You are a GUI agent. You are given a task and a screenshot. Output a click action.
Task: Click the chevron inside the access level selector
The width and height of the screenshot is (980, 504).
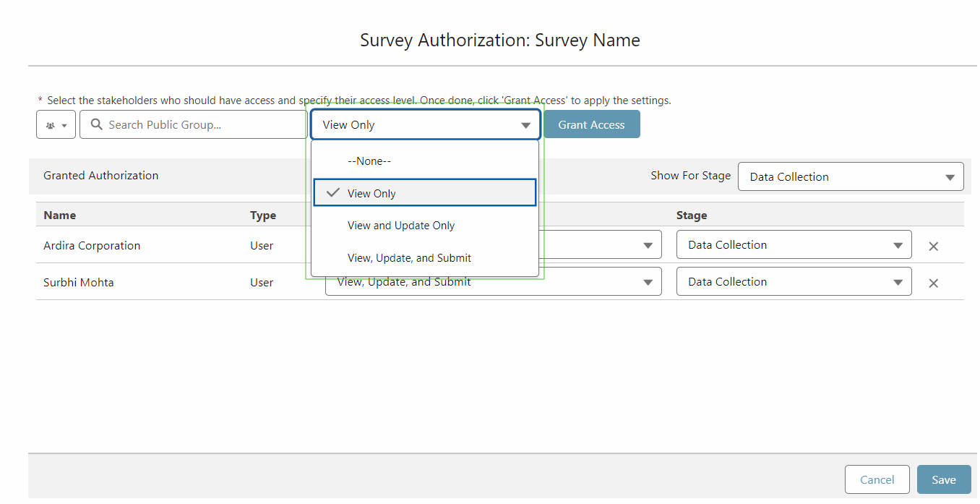pyautogui.click(x=525, y=124)
